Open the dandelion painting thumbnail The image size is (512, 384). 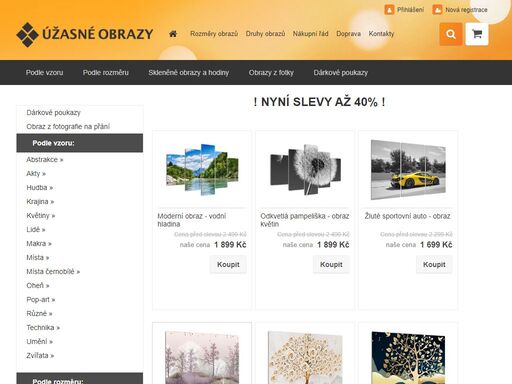coord(305,170)
